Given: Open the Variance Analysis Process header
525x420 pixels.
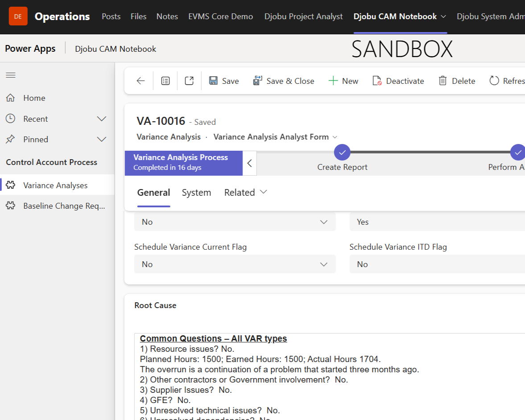Looking at the screenshot, I should pyautogui.click(x=183, y=163).
